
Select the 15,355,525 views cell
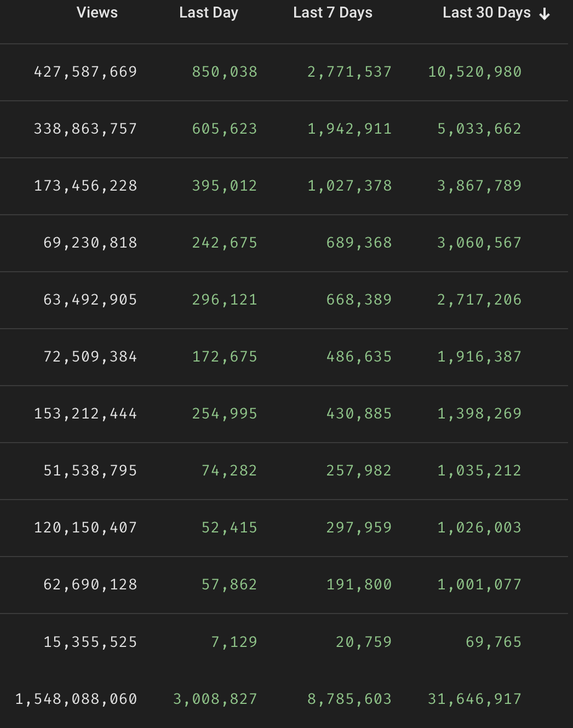pyautogui.click(x=90, y=642)
